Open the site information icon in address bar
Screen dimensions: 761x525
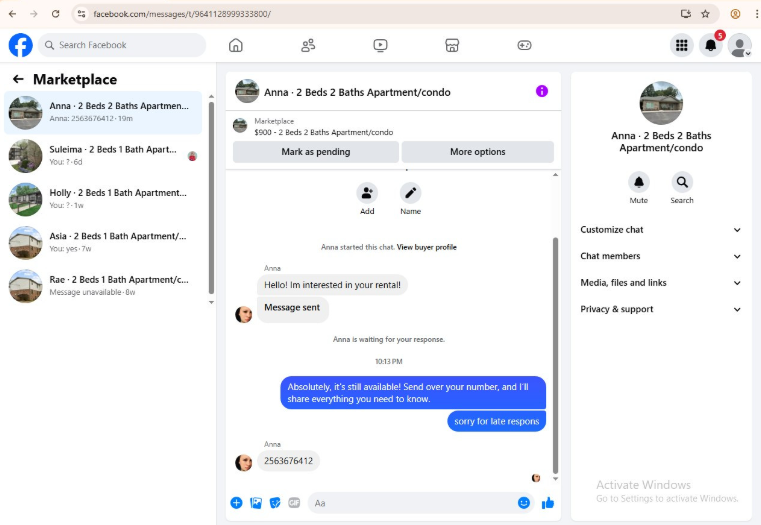pos(82,14)
